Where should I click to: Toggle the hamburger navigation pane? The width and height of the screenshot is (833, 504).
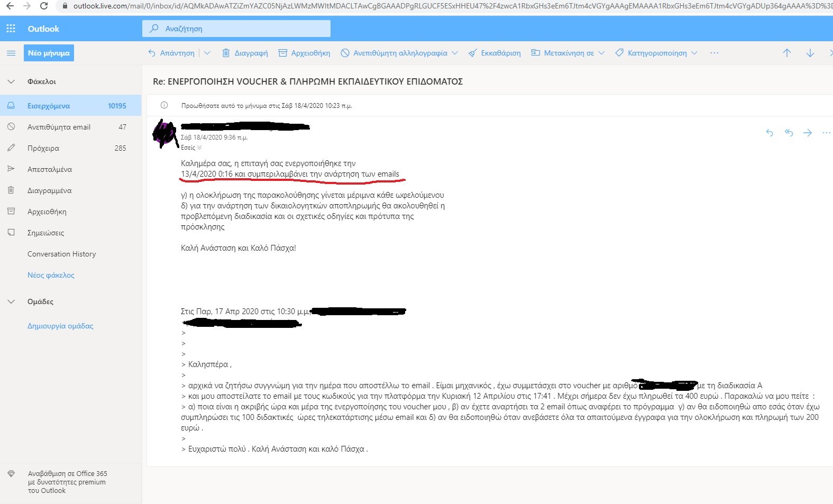point(11,53)
